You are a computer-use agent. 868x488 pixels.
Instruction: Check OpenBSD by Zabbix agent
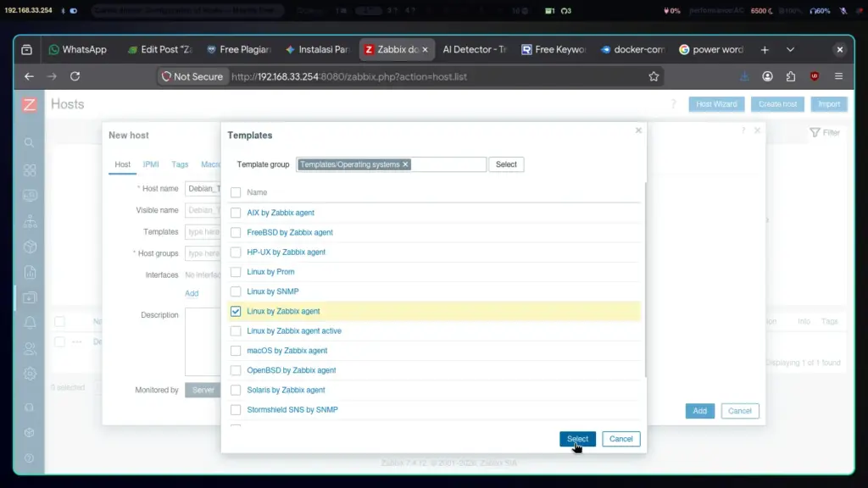(x=236, y=370)
